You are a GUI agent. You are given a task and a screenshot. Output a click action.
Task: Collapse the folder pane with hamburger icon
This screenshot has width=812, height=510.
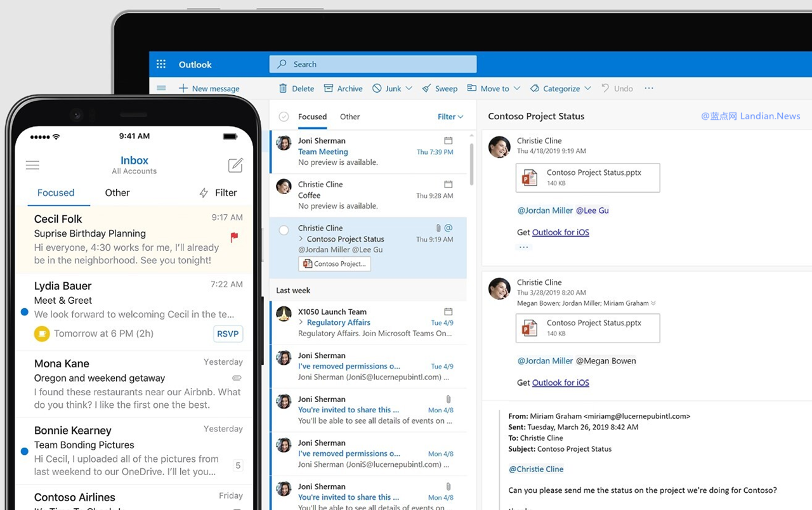tap(161, 88)
